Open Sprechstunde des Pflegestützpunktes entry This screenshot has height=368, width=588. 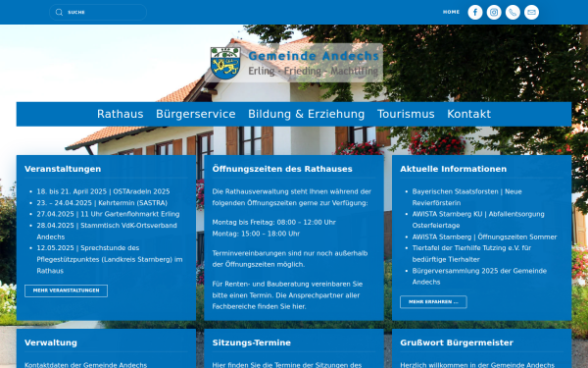[110, 259]
